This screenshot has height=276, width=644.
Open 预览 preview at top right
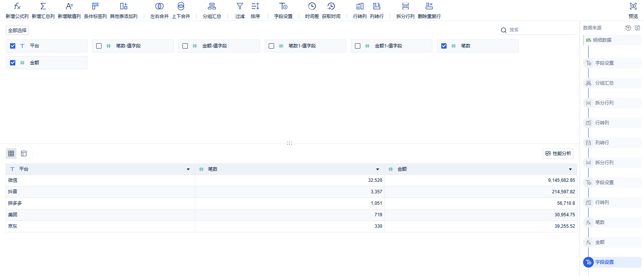[x=633, y=7]
